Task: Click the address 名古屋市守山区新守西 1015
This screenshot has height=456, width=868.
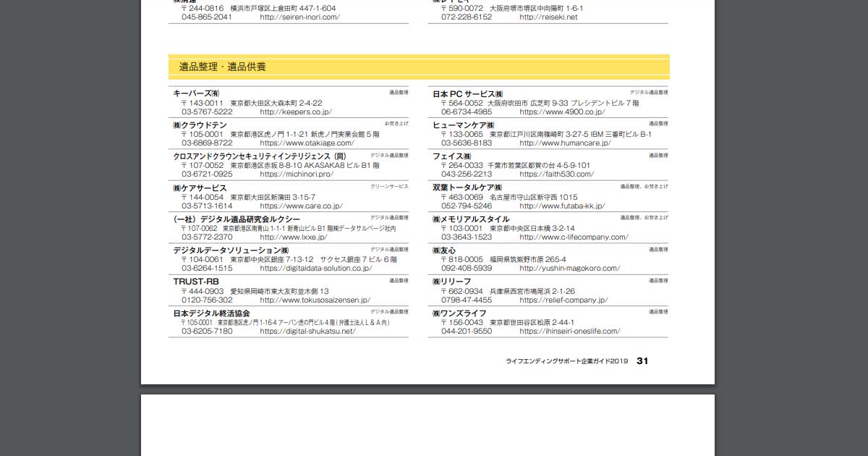Action: (x=534, y=198)
